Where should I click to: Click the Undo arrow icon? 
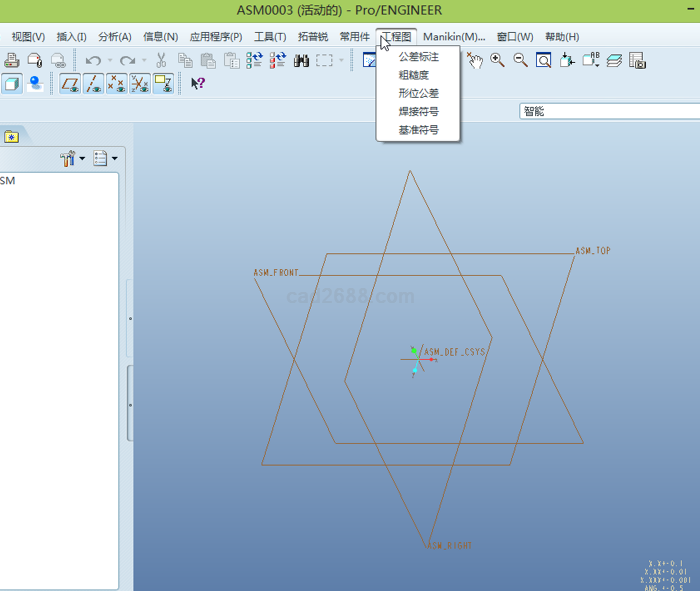(x=92, y=60)
